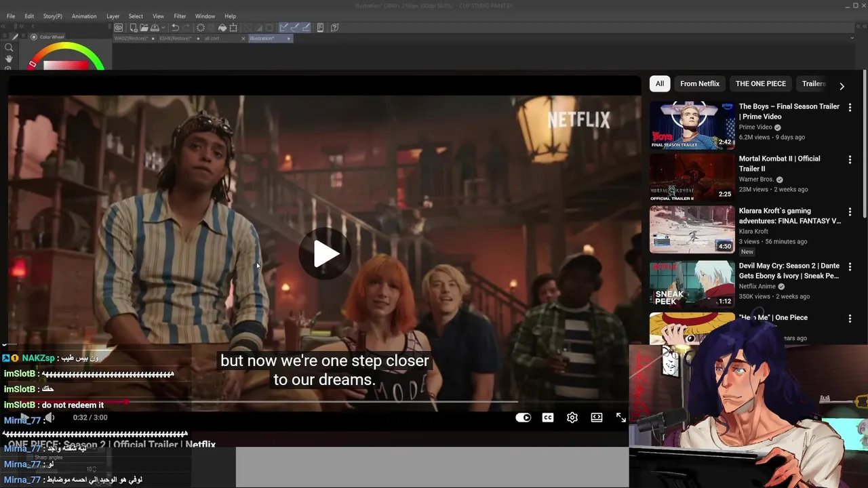Open CLIP STUDIO launcher icon in toolbar

[118, 28]
